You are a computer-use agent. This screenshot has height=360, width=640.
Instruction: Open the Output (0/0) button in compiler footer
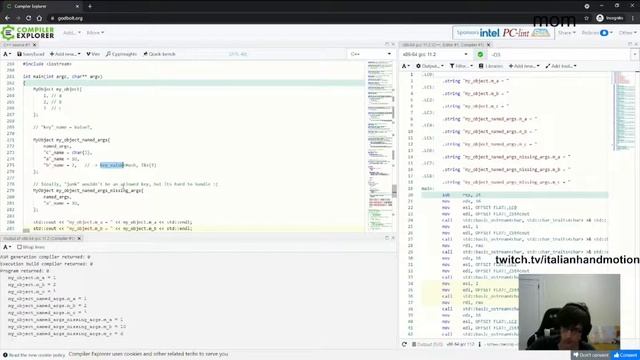(427, 344)
